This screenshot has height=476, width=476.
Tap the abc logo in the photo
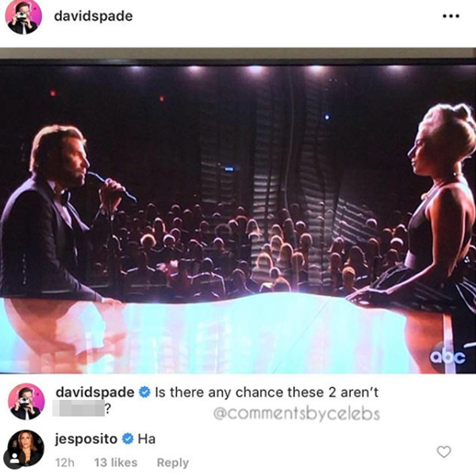click(x=447, y=357)
